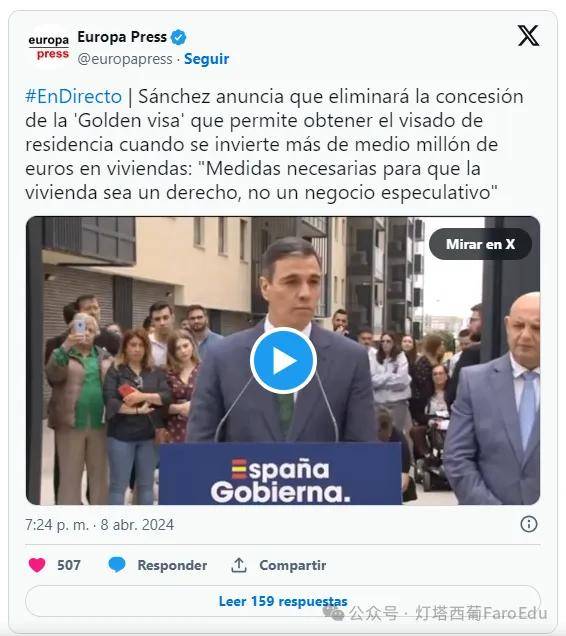This screenshot has width=566, height=636.
Task: Open the #EnDirecto hashtag
Action: [x=73, y=97]
